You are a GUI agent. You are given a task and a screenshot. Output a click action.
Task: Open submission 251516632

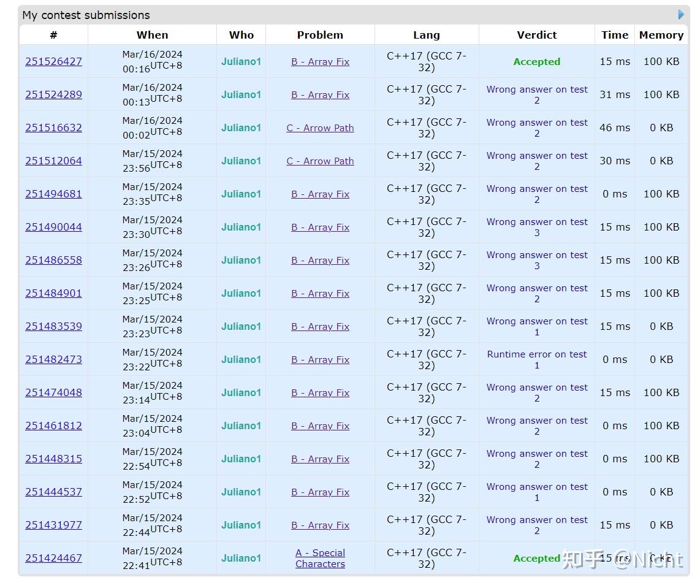[x=53, y=128]
